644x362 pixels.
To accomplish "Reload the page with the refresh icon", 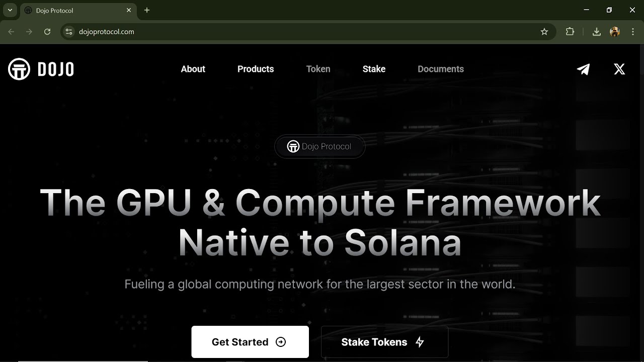I will pos(47,32).
